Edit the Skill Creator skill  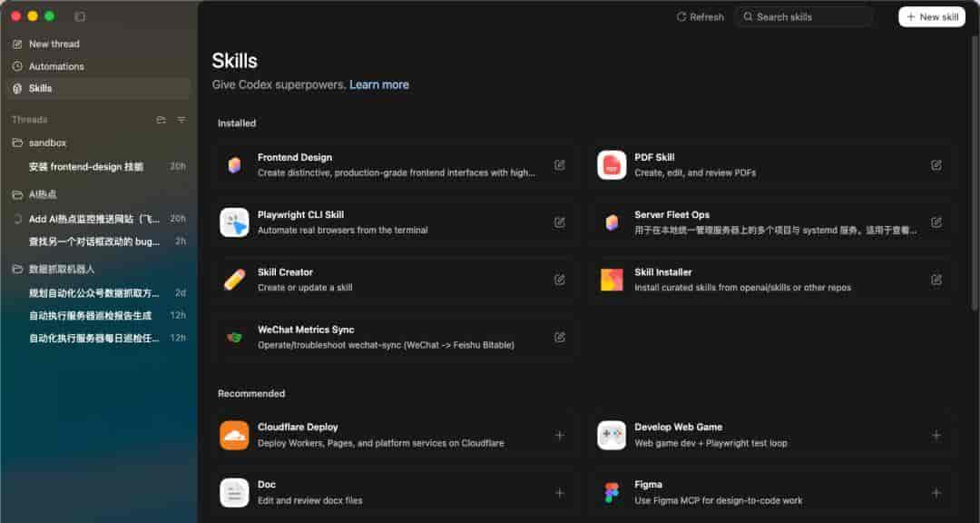click(x=559, y=280)
